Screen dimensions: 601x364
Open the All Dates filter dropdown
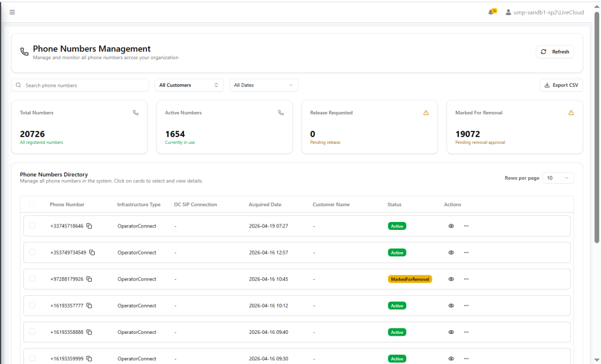click(x=263, y=85)
